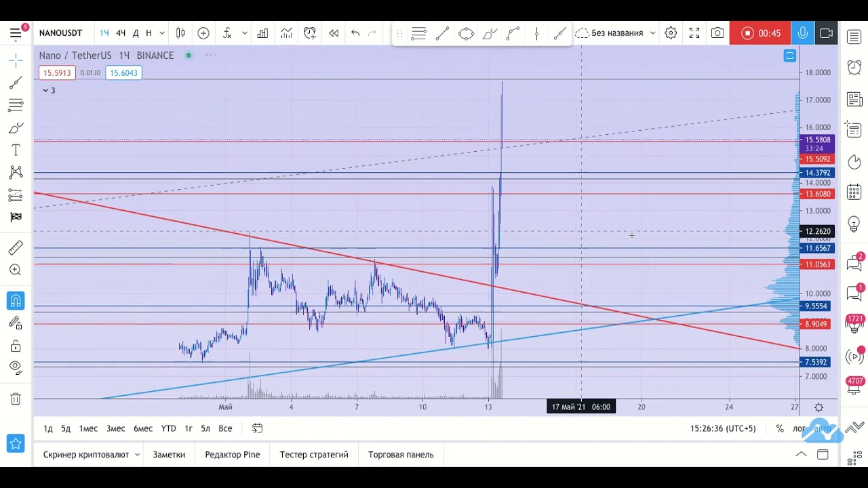Open the layout name "Без названия" dropdown

pos(616,33)
